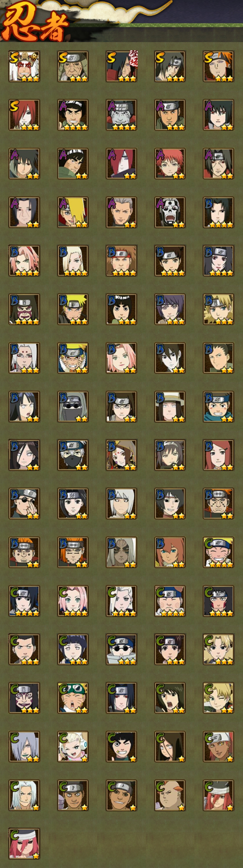Select B-rank Konohamaru wearing blue scarf

tap(218, 406)
